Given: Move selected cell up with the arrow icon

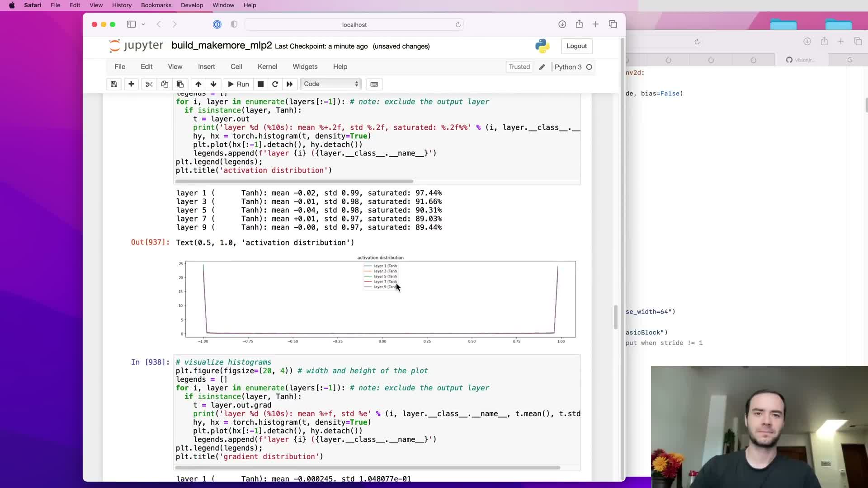Looking at the screenshot, I should (198, 84).
